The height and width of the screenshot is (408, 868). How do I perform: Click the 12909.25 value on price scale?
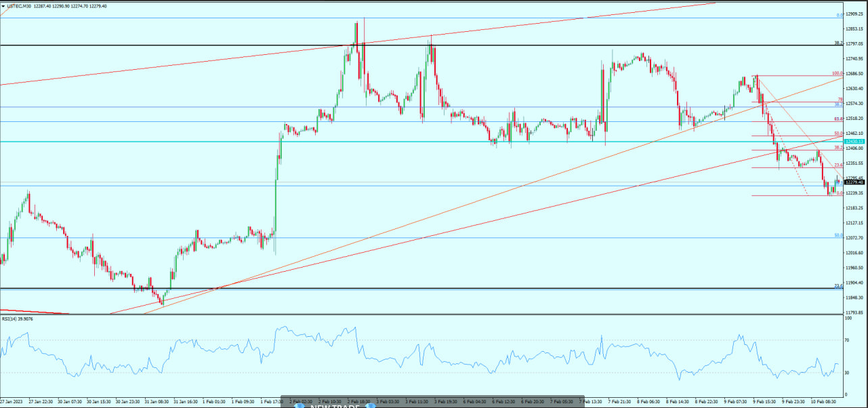(x=854, y=14)
